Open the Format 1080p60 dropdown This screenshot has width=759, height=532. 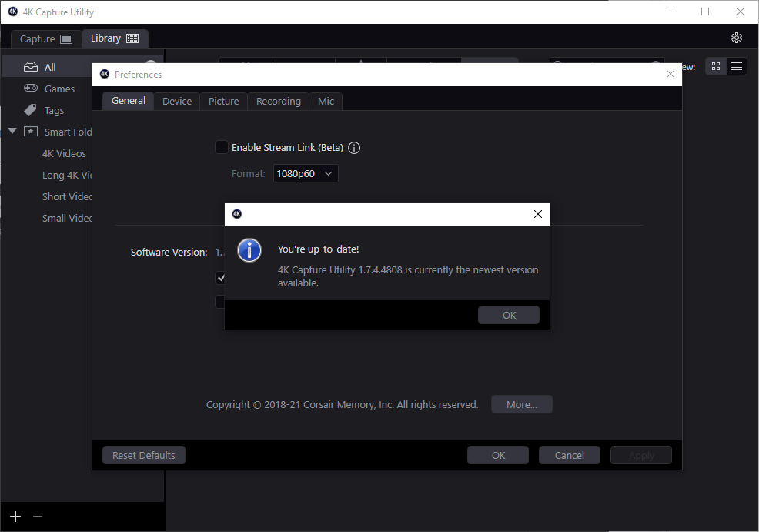click(x=306, y=173)
